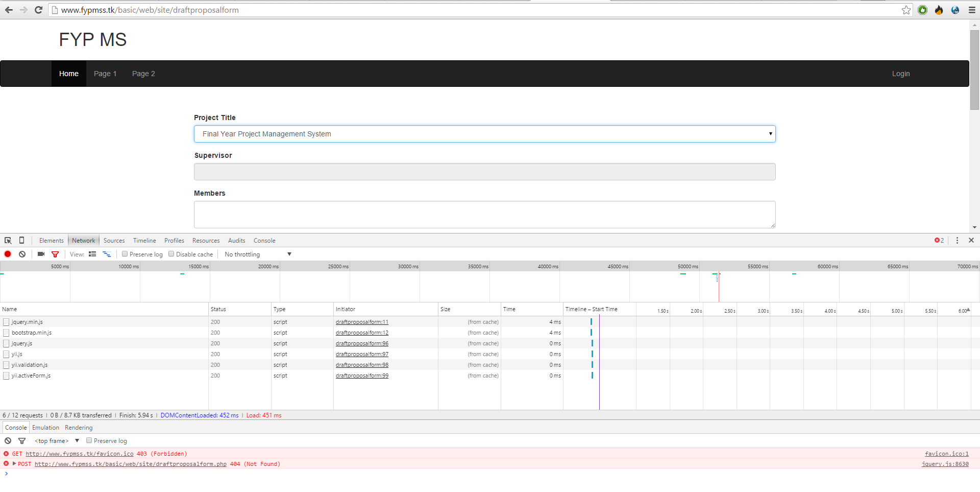Clear the console with the ban icon
This screenshot has width=980, height=492.
(8, 440)
